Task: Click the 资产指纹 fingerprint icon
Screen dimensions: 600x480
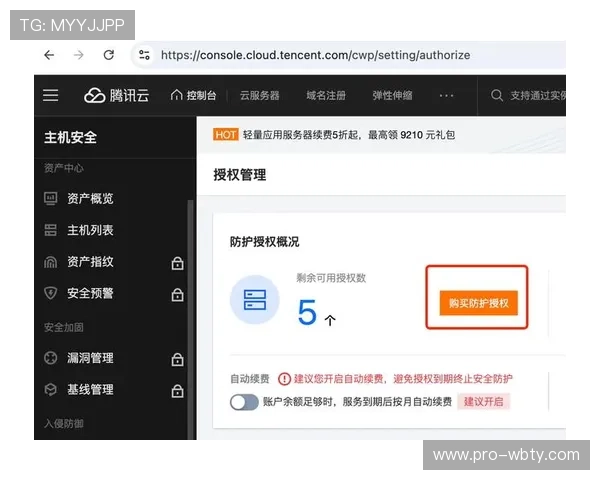Action: tap(51, 262)
